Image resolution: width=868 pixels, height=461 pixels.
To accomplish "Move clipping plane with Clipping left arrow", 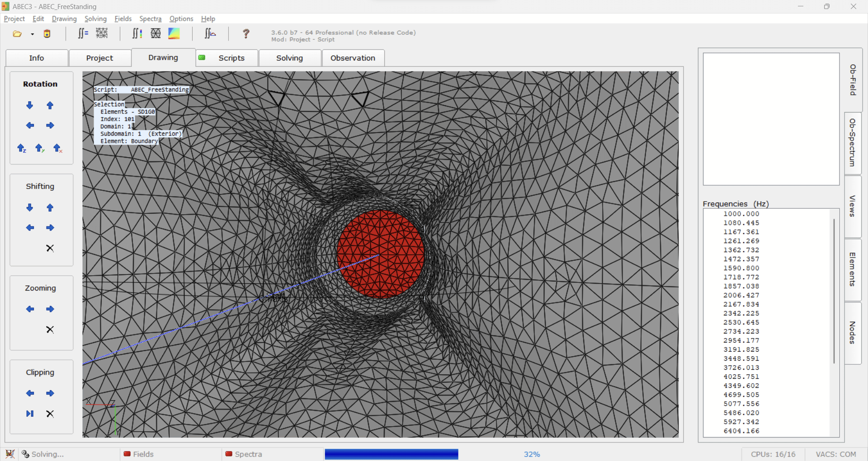I will (x=30, y=393).
